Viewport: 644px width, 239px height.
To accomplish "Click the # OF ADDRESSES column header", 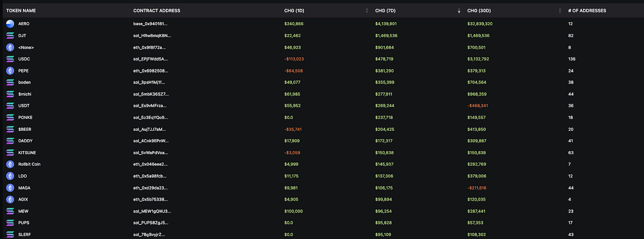I will click(587, 11).
